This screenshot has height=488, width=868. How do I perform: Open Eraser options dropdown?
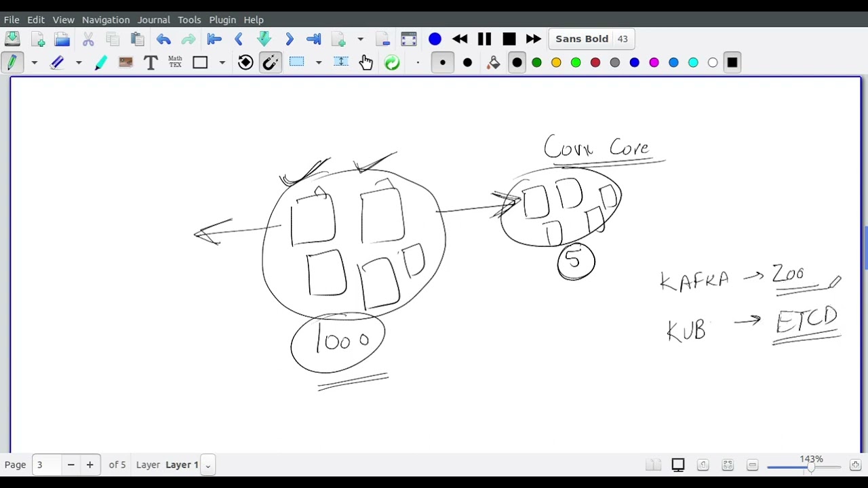point(79,63)
